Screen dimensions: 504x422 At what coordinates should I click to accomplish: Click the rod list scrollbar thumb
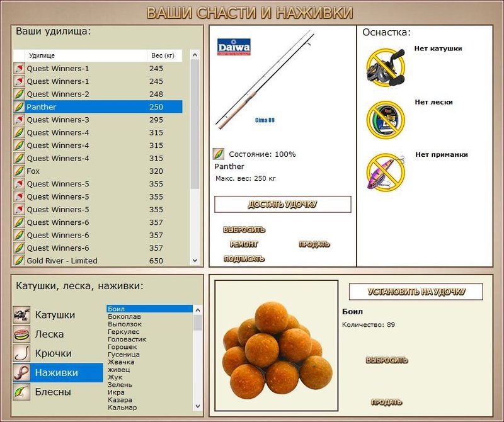[195, 125]
